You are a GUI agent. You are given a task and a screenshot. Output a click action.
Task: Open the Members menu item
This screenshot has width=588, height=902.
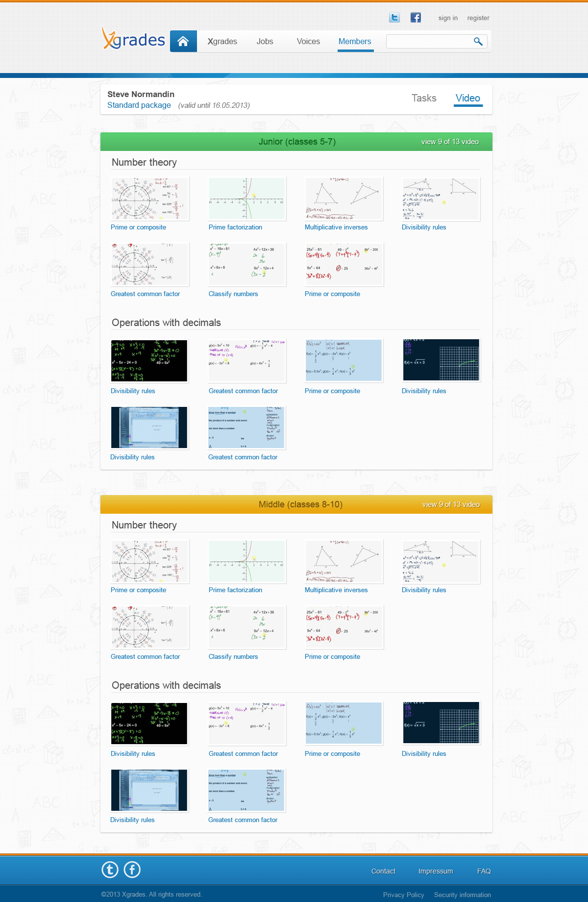point(355,42)
